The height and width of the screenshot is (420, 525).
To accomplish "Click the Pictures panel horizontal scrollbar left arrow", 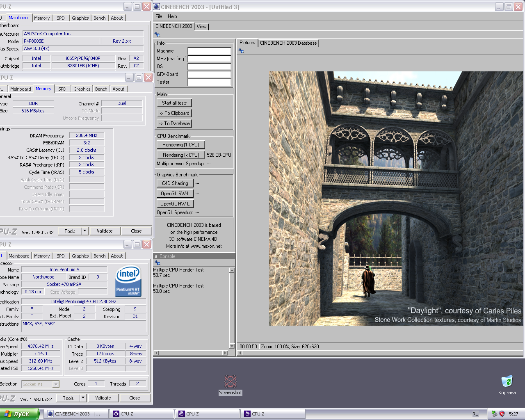I will 240,353.
